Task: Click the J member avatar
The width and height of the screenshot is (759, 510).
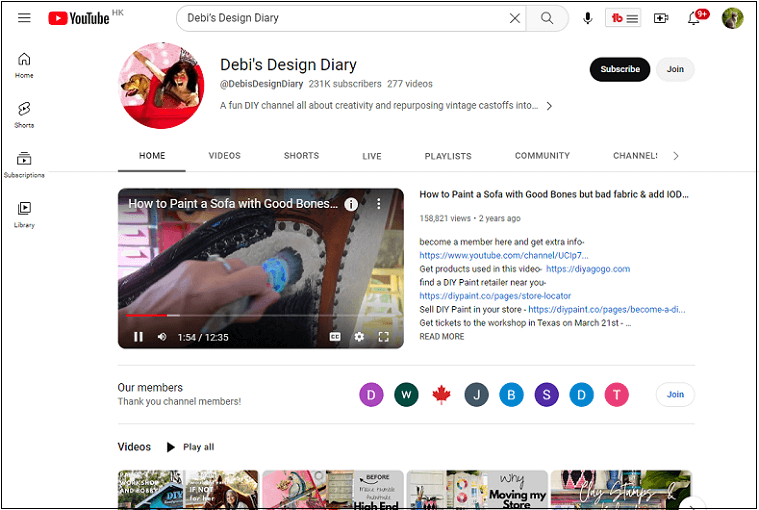Action: (476, 395)
